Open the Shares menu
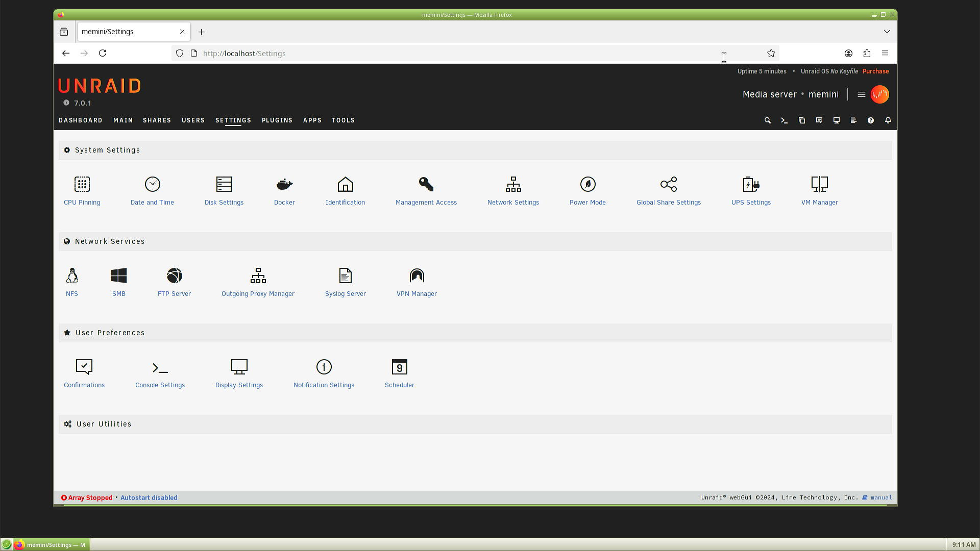The image size is (980, 551). click(x=157, y=120)
